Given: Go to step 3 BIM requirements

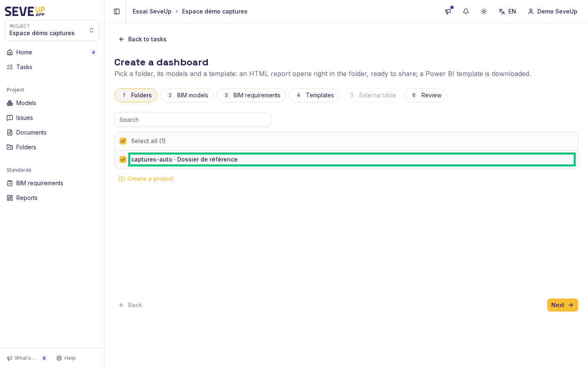Looking at the screenshot, I should tap(251, 95).
